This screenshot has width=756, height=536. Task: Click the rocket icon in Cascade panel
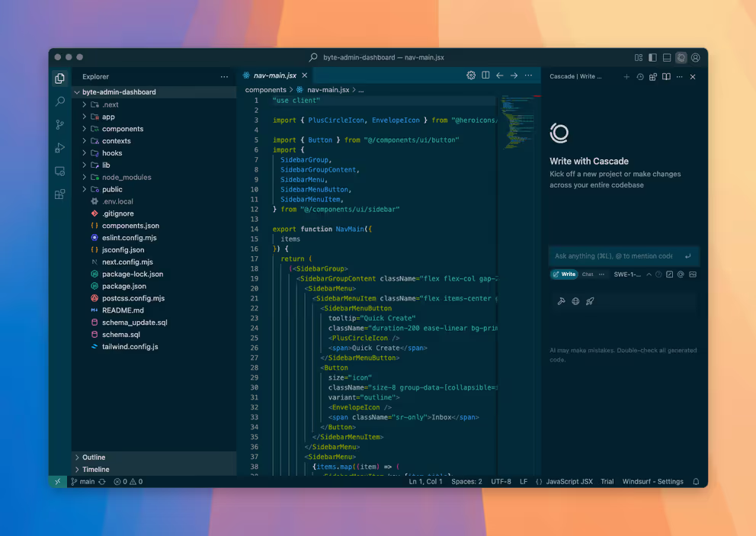(590, 301)
